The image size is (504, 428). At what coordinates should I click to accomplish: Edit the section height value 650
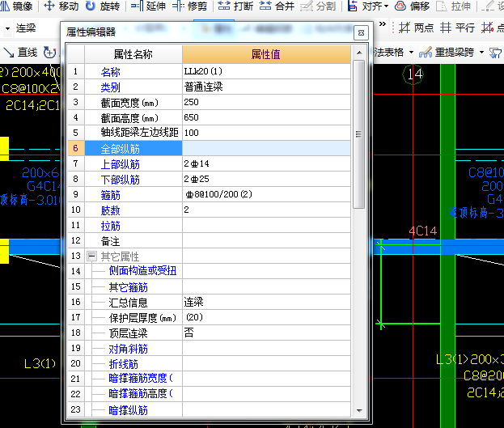[266, 117]
